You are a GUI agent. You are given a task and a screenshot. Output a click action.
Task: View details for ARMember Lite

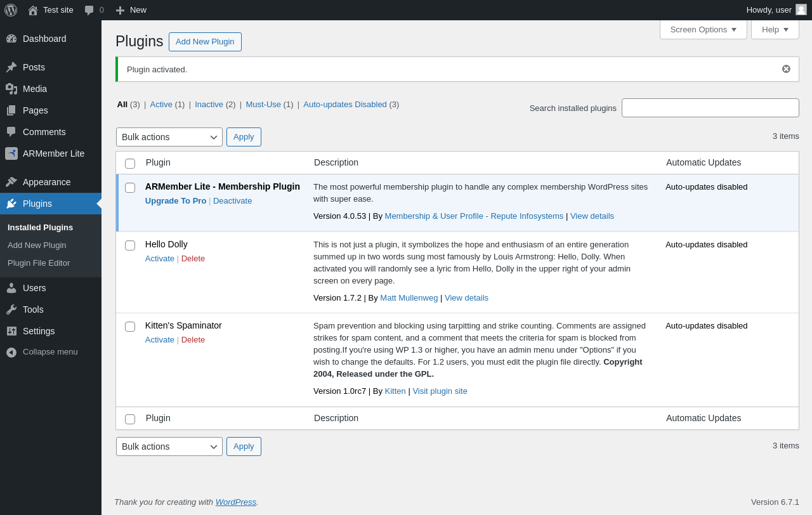pos(592,216)
